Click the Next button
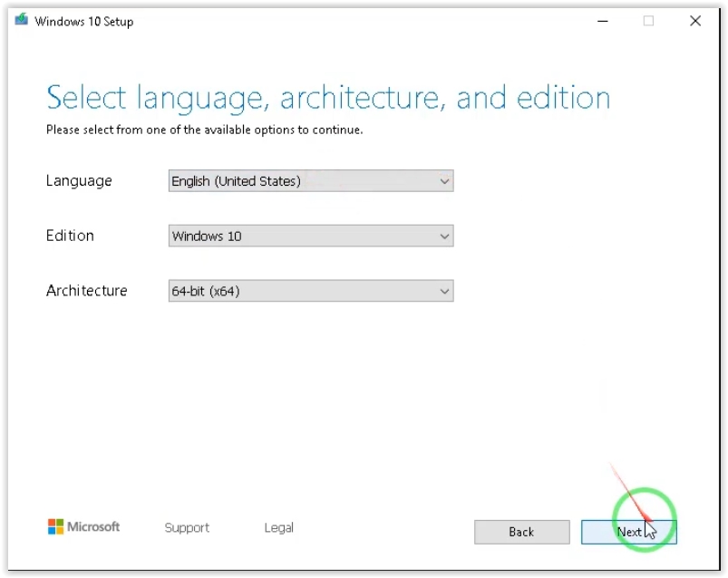The image size is (728, 578). click(x=628, y=532)
